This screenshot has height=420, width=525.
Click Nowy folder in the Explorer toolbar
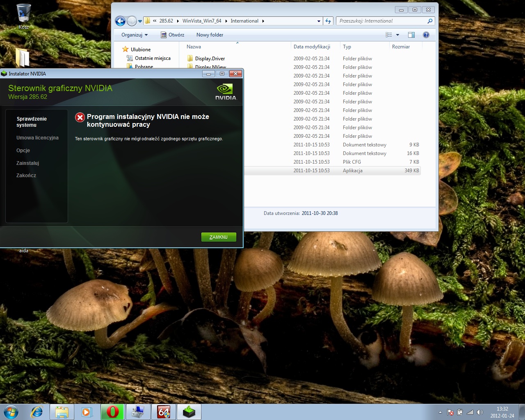coord(210,35)
